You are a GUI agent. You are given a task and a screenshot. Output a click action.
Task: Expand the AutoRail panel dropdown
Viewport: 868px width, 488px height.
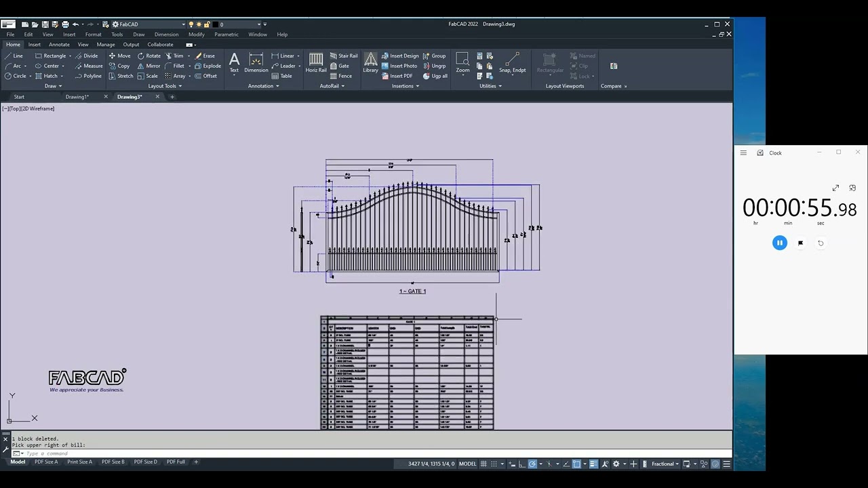(332, 86)
